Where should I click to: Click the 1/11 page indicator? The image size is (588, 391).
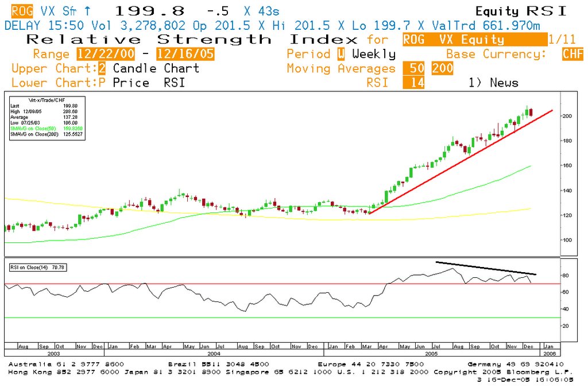point(562,40)
